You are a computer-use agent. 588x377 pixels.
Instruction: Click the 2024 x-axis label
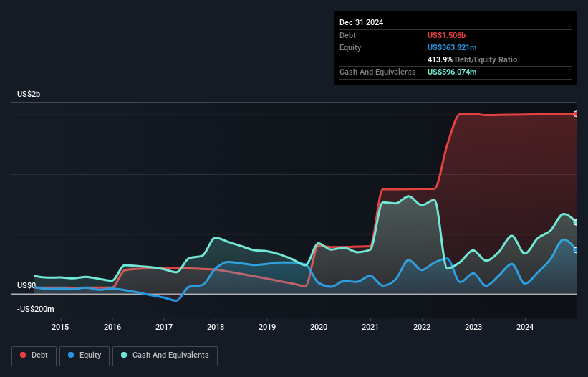(x=525, y=327)
